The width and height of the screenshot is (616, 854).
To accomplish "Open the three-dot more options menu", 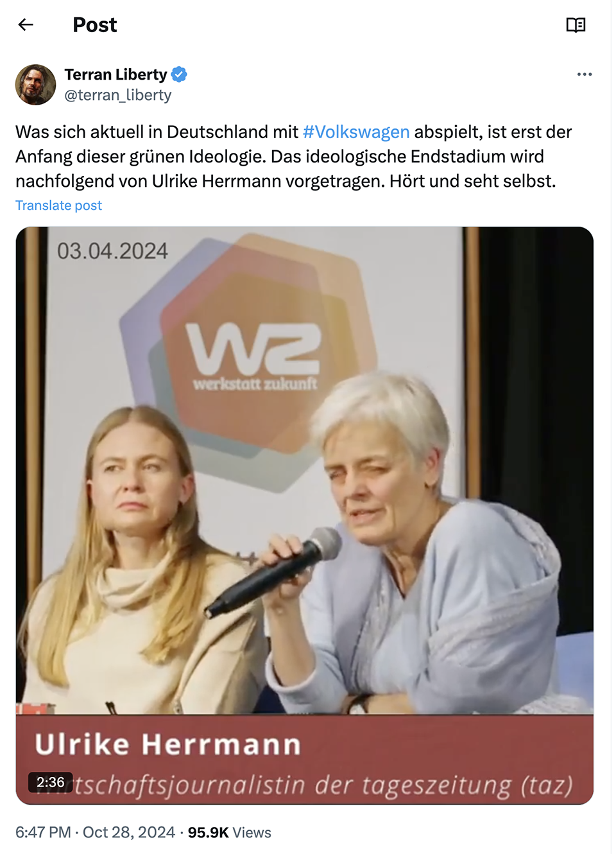I will pos(584,74).
